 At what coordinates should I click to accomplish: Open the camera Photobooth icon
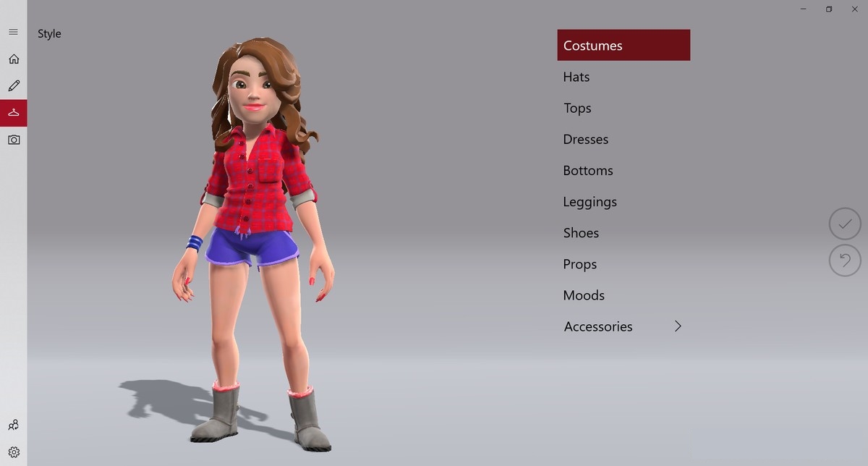coord(13,140)
